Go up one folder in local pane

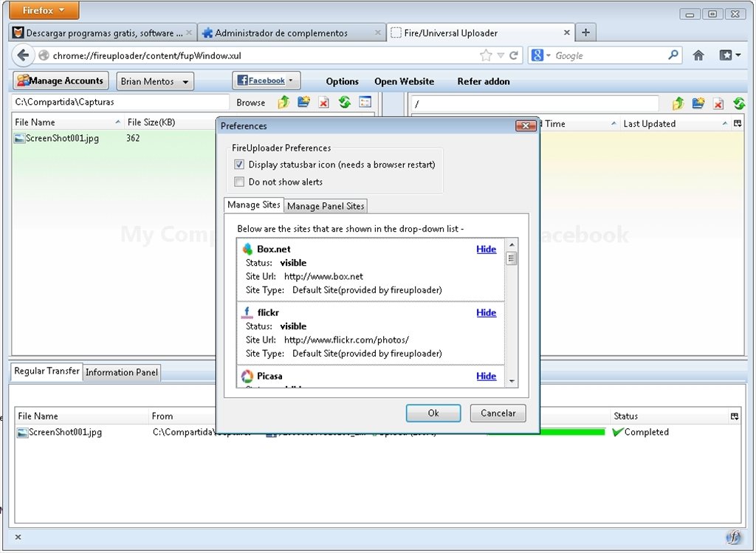[283, 102]
